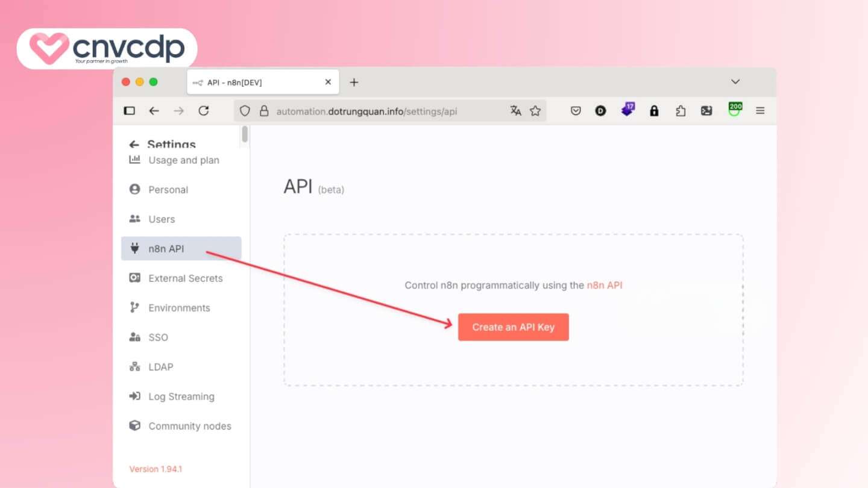Open a new browser tab

click(x=354, y=83)
